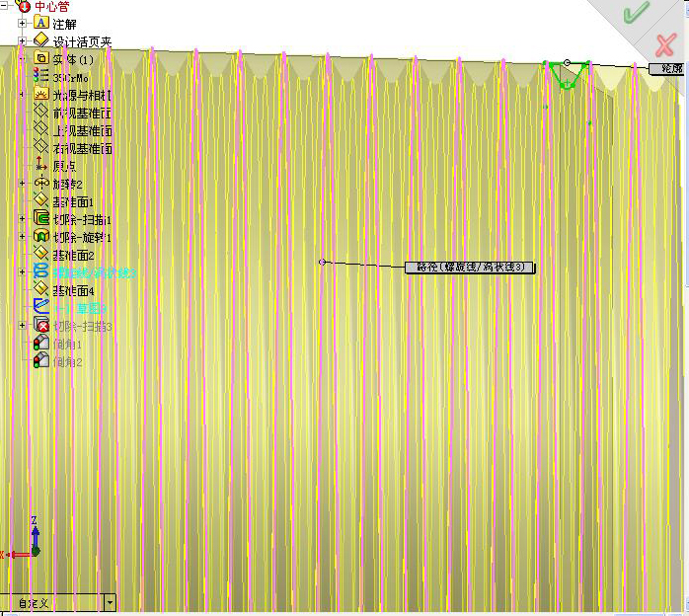Click the 草图3 sketch icon
Viewport: 689px width, 616px height.
point(40,307)
